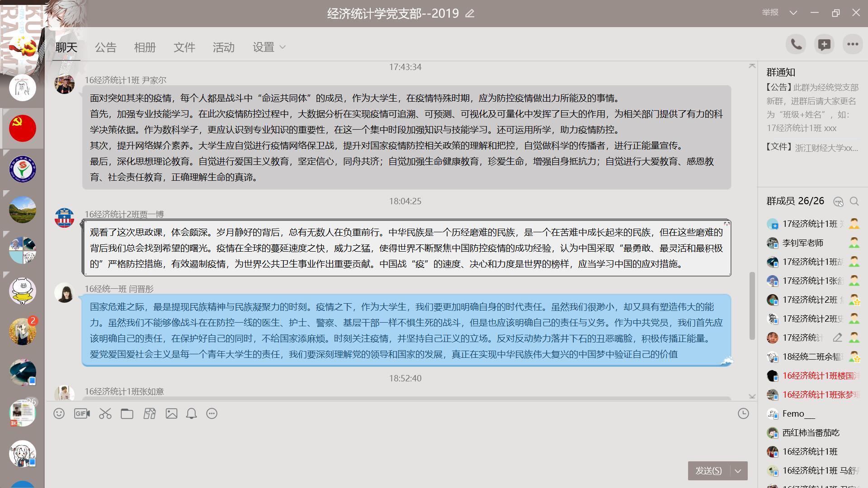Click the GIF button in the chat toolbar
This screenshot has width=868, height=488.
pyautogui.click(x=82, y=413)
